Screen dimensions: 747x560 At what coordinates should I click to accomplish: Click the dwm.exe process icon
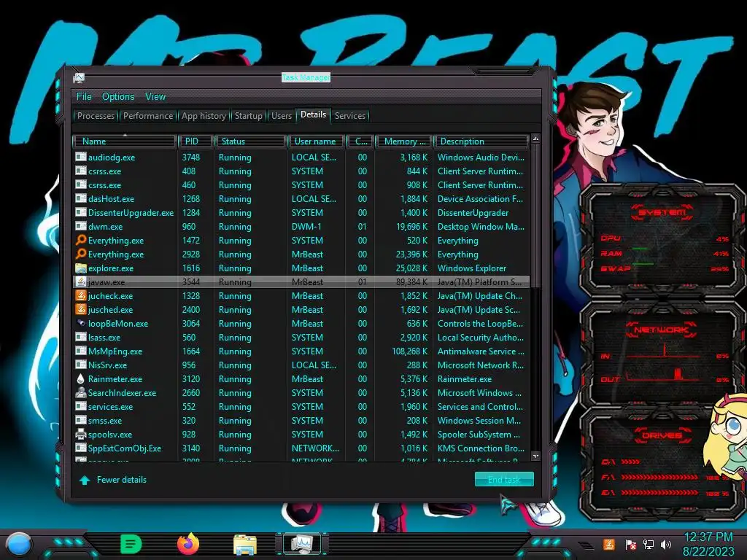coord(80,226)
